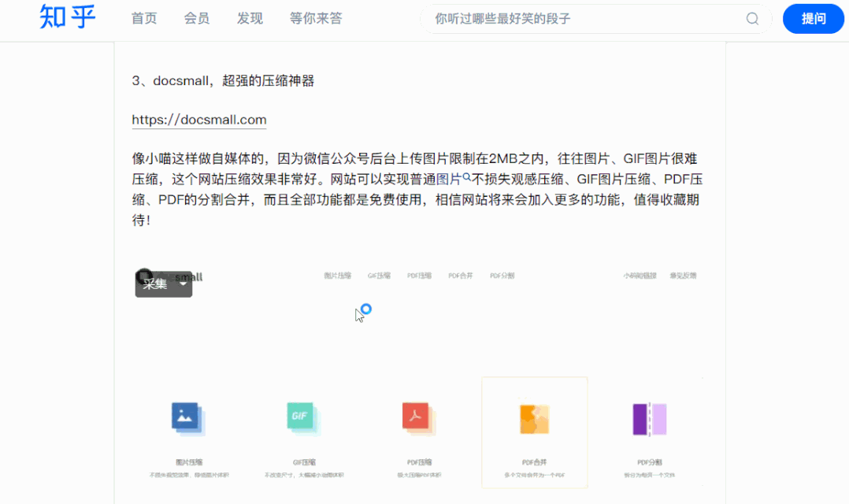Expand the 采集 dropdown arrow
This screenshot has height=504, width=849.
(183, 284)
